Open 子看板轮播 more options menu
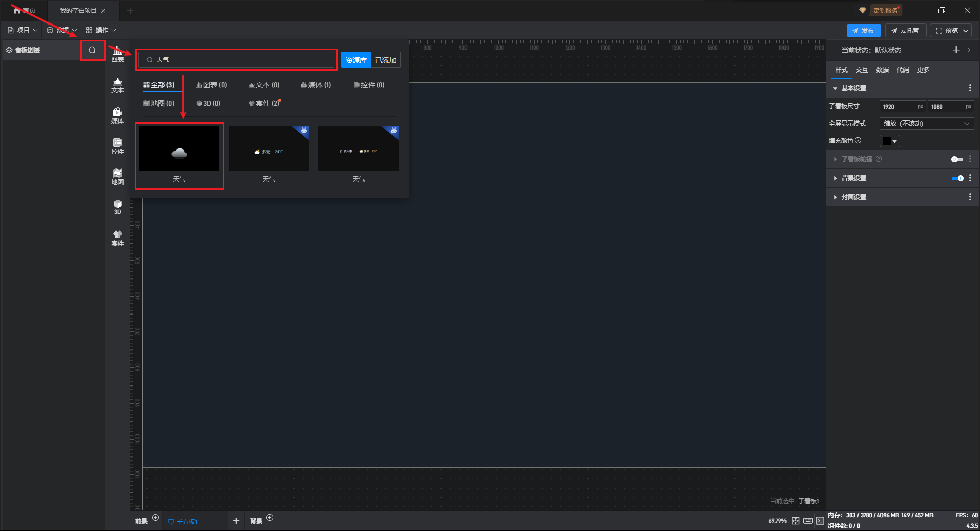The image size is (980, 531). [x=970, y=159]
